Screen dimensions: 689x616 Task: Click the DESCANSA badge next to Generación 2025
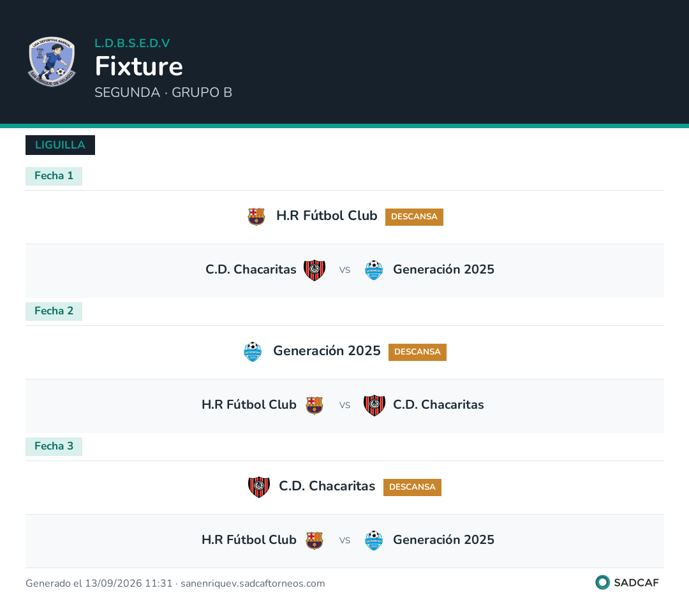click(x=417, y=353)
